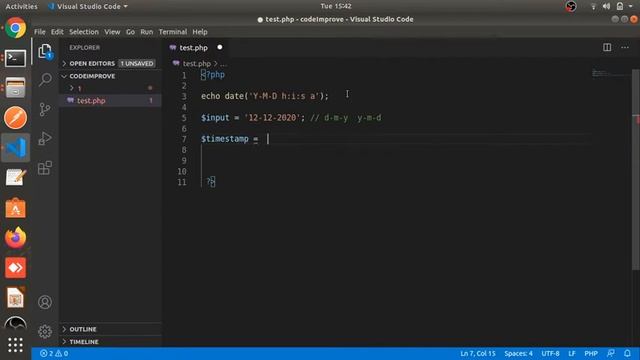Click the editor vertical scrollbar
This screenshot has height=360, width=640.
[636, 169]
